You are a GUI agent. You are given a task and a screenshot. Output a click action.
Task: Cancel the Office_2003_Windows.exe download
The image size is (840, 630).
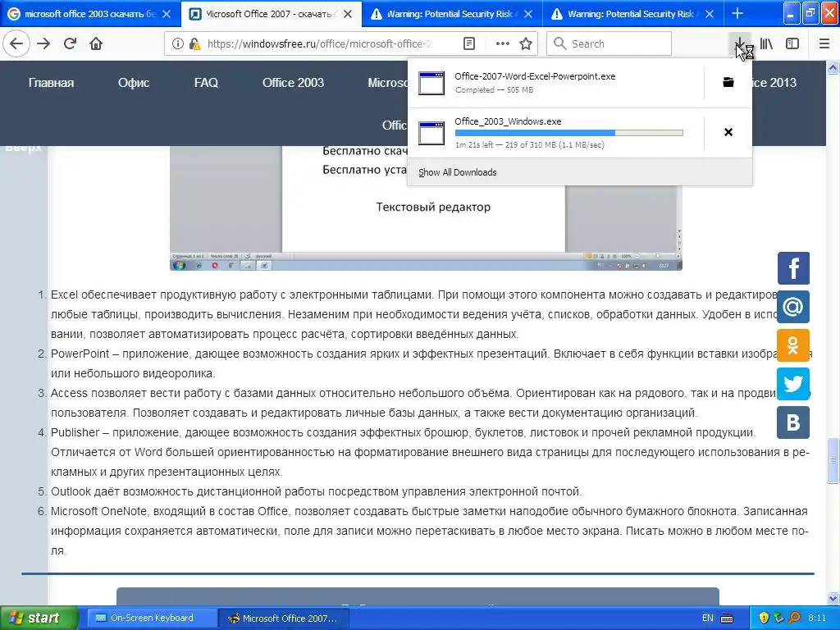pos(728,132)
